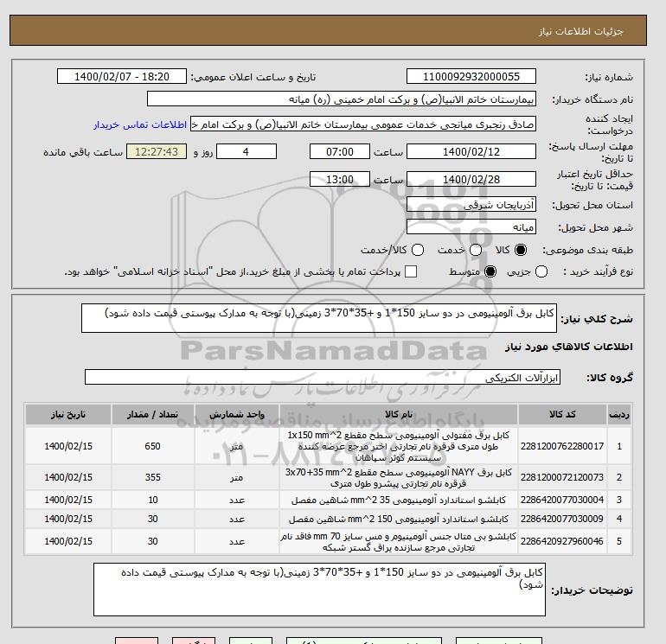Viewport: 666px width, 644px height.
Task: Click the واحد شمارش column header
Action: tap(237, 414)
